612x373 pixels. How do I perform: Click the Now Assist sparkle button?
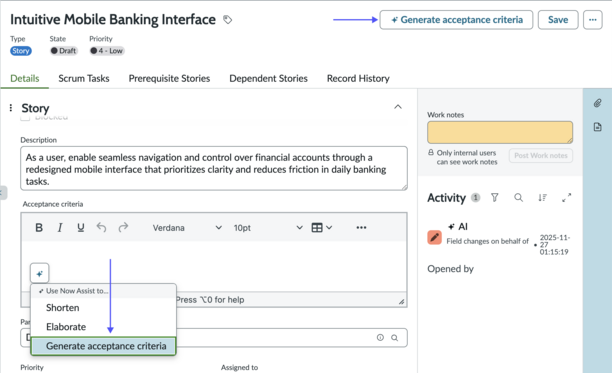pyautogui.click(x=39, y=274)
